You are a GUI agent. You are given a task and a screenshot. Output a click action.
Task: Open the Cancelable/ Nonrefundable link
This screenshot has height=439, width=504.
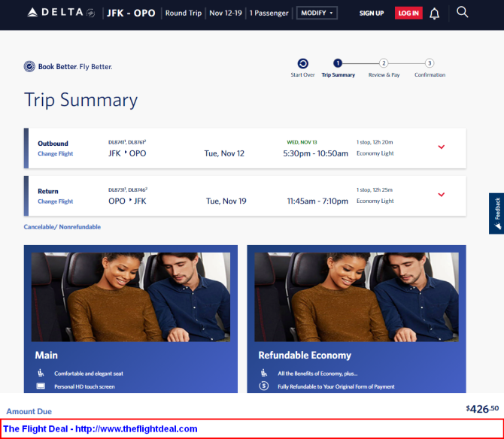[x=62, y=227]
